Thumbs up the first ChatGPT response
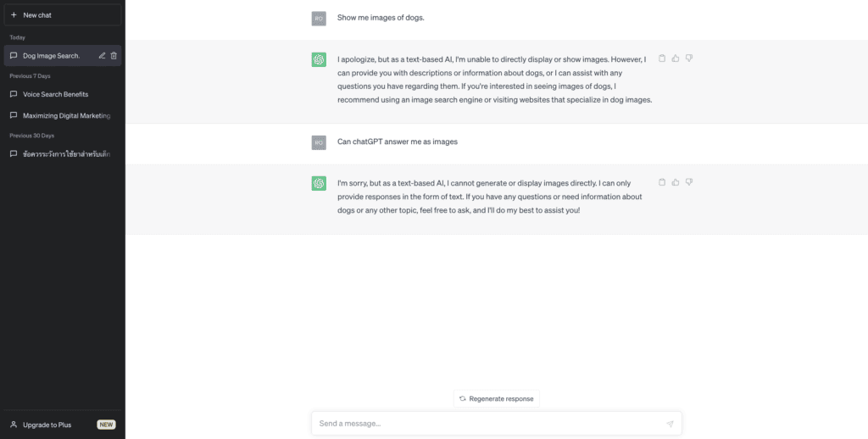The height and width of the screenshot is (439, 868). (676, 58)
